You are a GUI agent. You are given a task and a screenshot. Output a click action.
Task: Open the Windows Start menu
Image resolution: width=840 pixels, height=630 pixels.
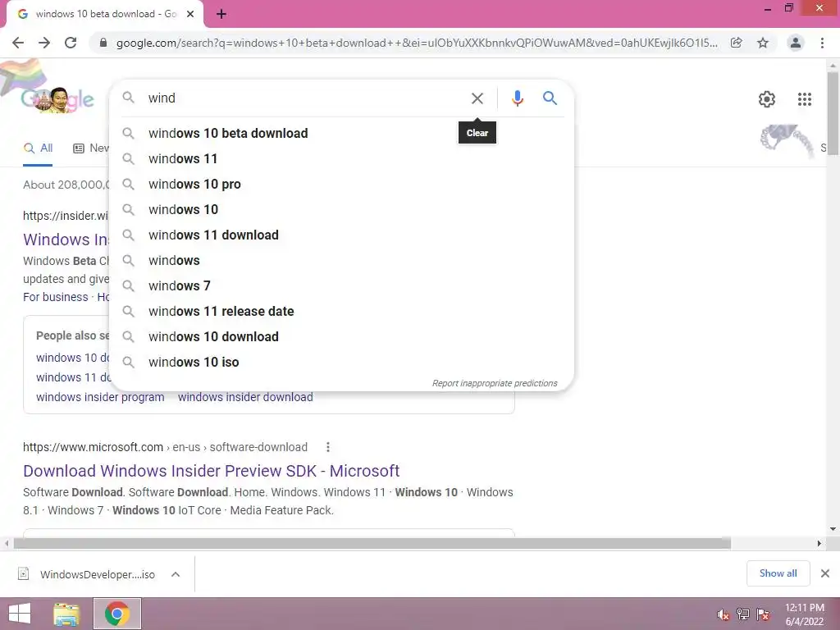(20, 614)
